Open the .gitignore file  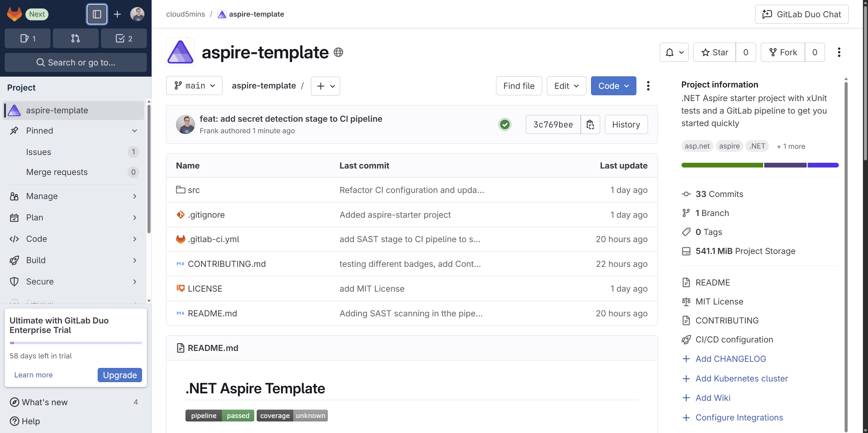206,215
